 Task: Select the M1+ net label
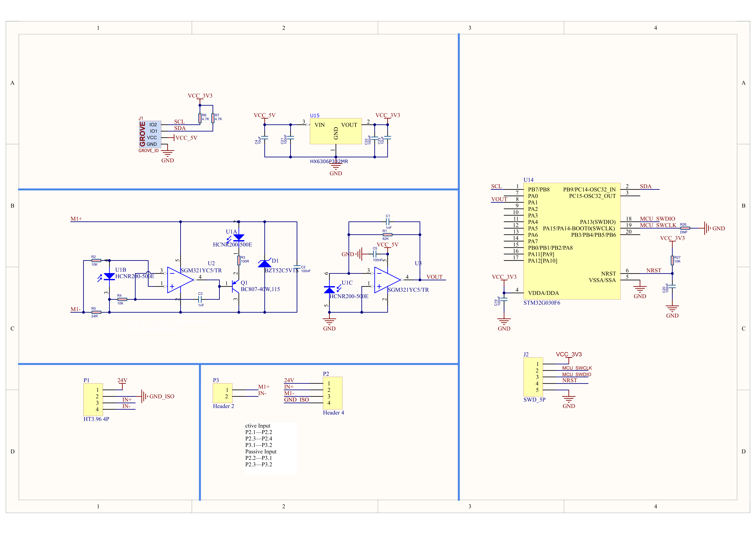pos(76,219)
